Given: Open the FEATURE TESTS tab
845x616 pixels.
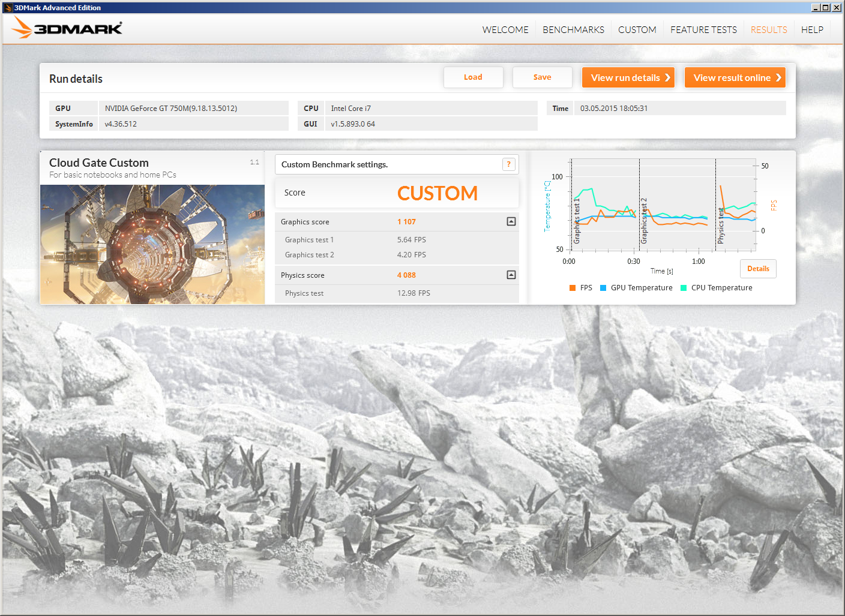Looking at the screenshot, I should [703, 30].
